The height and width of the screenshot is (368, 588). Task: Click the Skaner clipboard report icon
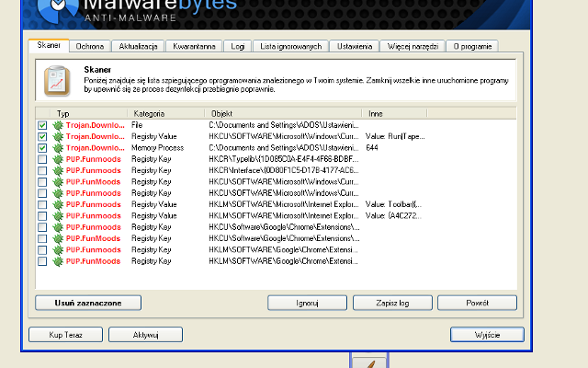tap(57, 81)
